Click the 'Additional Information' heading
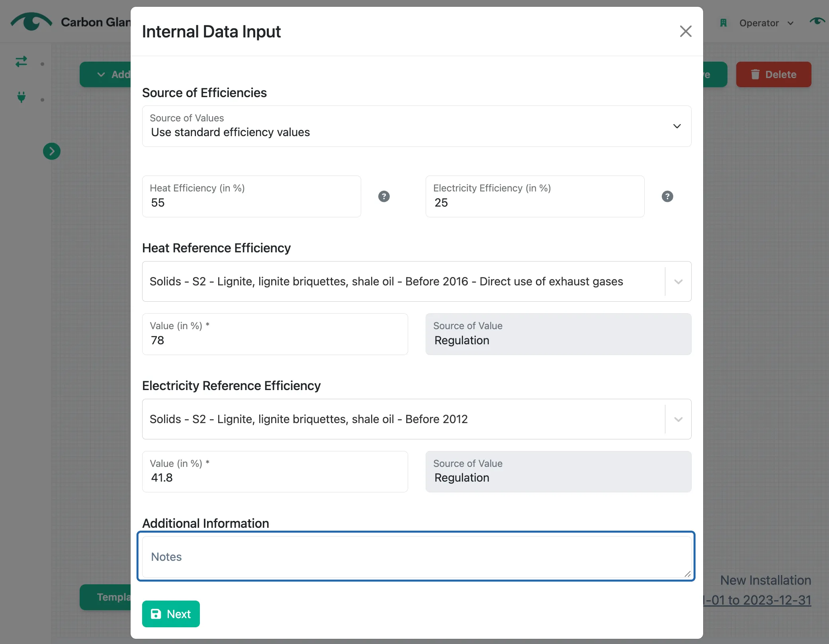Image resolution: width=829 pixels, height=644 pixels. (205, 523)
